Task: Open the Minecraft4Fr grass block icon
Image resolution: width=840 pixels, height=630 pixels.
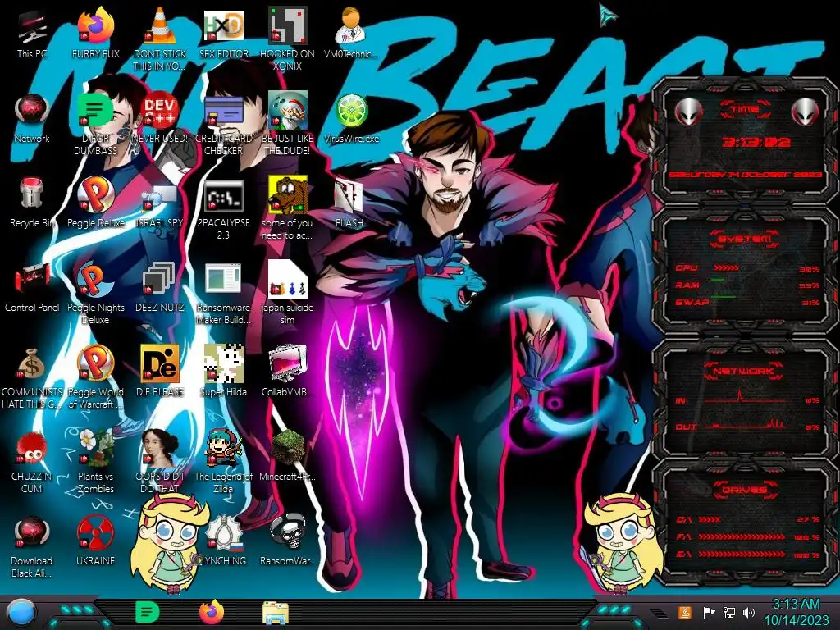Action: (x=287, y=457)
